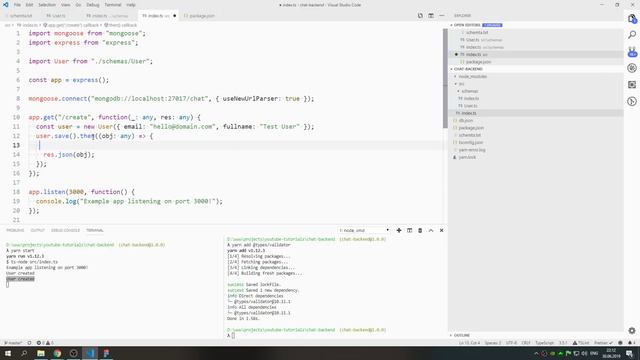Kill the terminal with the trash icon
640x360 pixels.
click(420, 230)
